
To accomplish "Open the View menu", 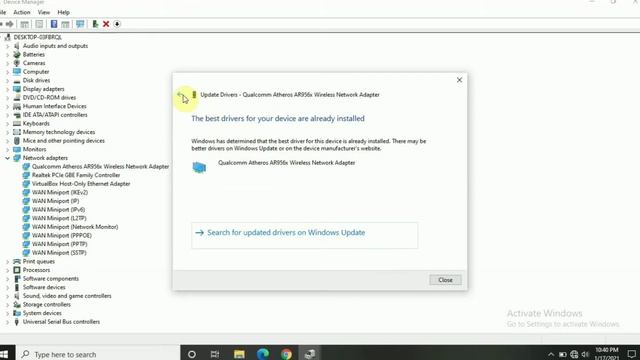I will click(44, 13).
